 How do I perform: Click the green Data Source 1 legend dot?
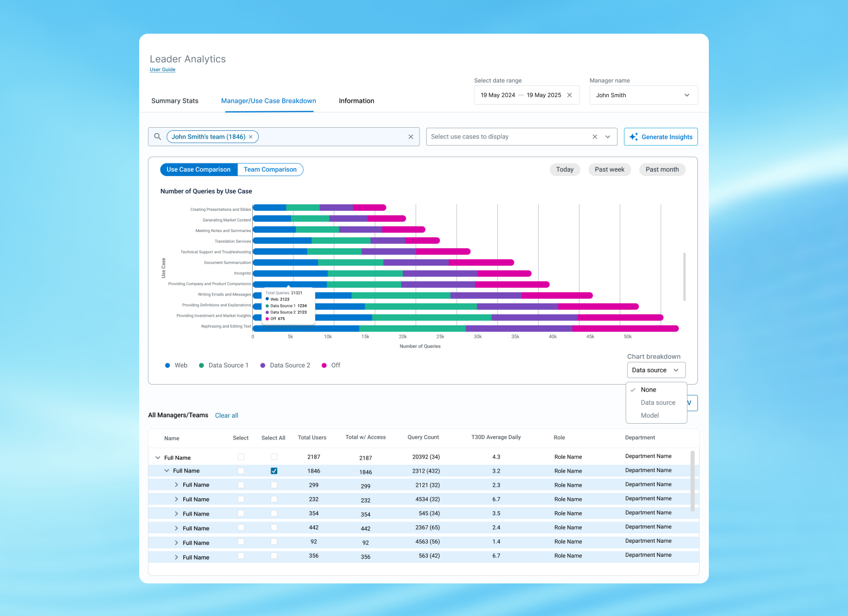pyautogui.click(x=202, y=366)
